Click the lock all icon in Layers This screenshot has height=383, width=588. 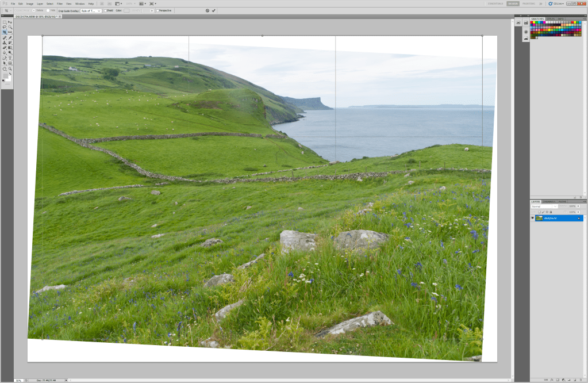point(551,212)
